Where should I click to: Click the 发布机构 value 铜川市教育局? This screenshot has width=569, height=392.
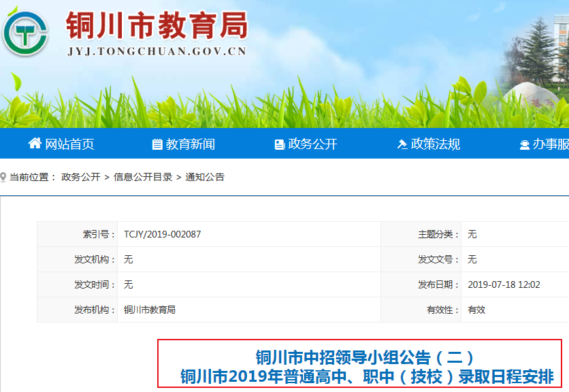click(150, 310)
